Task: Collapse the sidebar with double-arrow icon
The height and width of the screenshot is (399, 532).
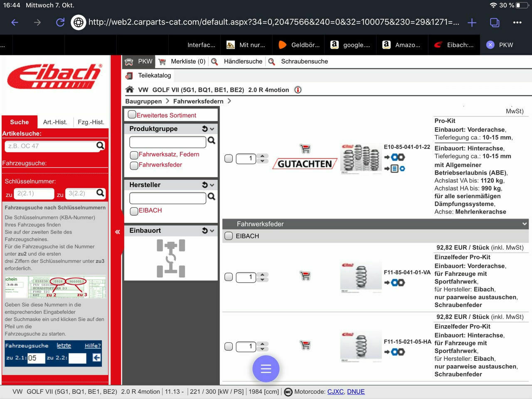Action: tap(117, 232)
